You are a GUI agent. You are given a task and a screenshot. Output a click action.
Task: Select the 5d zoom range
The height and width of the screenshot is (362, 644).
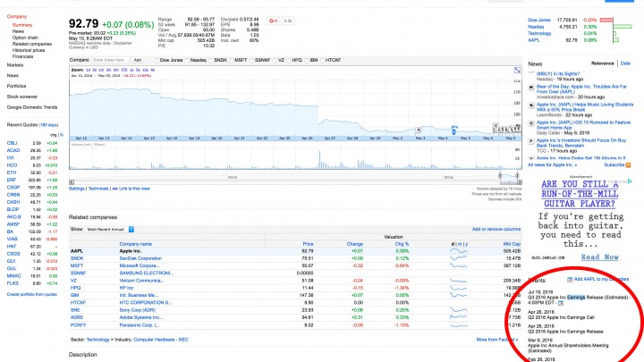tap(95, 71)
